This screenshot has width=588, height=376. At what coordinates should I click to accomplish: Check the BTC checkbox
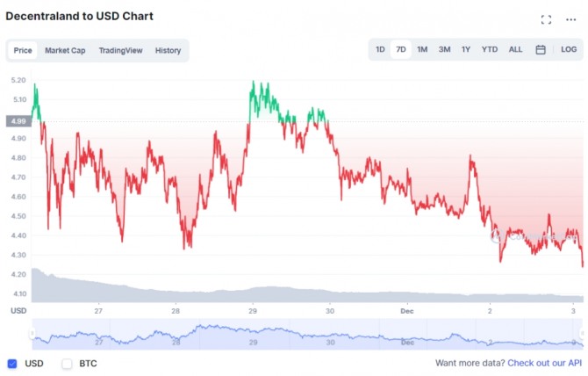(x=67, y=363)
